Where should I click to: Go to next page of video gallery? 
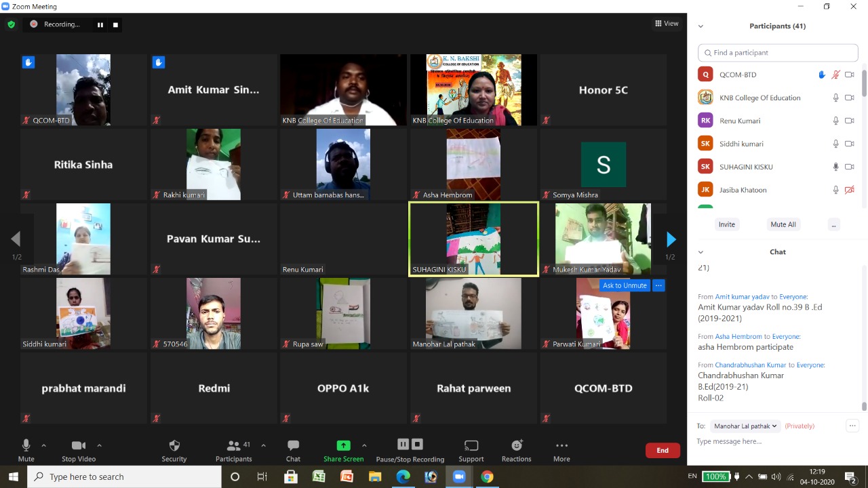point(671,239)
